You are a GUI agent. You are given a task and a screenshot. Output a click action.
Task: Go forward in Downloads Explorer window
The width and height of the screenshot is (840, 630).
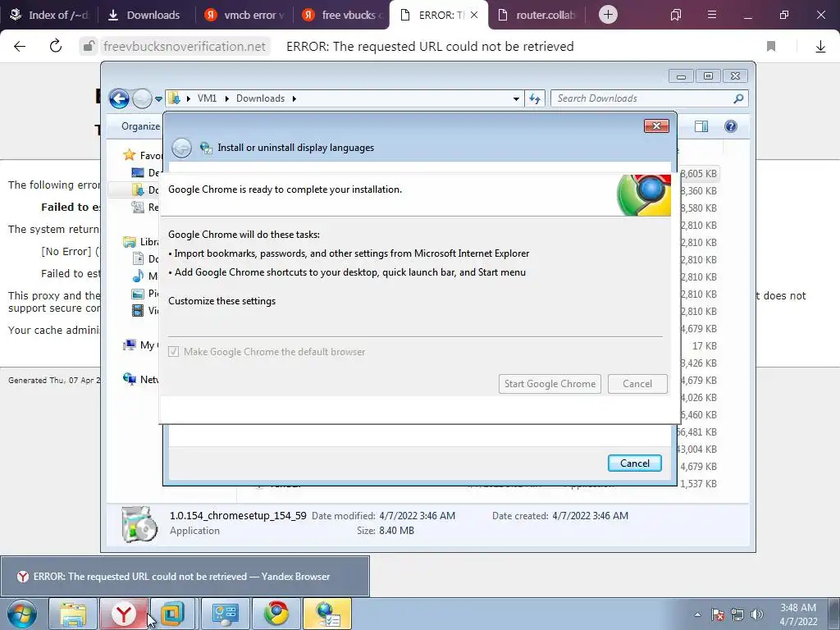141,98
